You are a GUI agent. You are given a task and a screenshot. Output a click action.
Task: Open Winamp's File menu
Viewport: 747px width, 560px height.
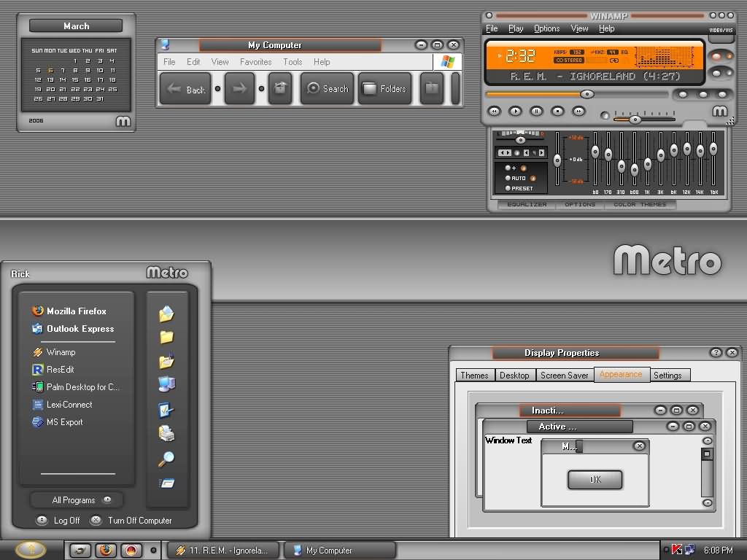click(x=492, y=28)
